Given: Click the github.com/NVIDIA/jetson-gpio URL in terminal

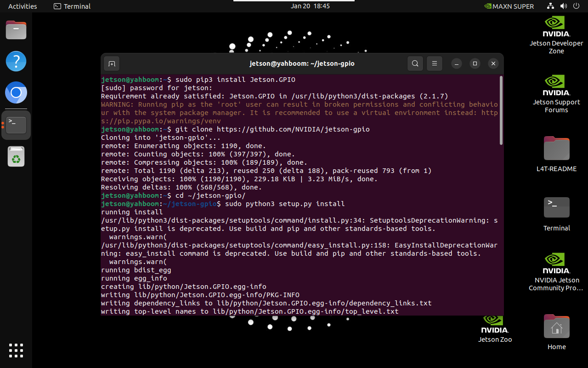Looking at the screenshot, I should (293, 129).
